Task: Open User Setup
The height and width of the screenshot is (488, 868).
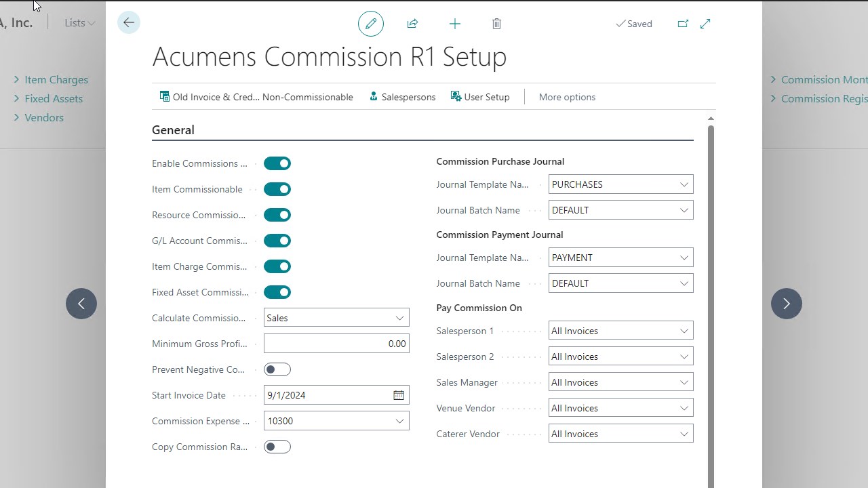Action: 480,97
